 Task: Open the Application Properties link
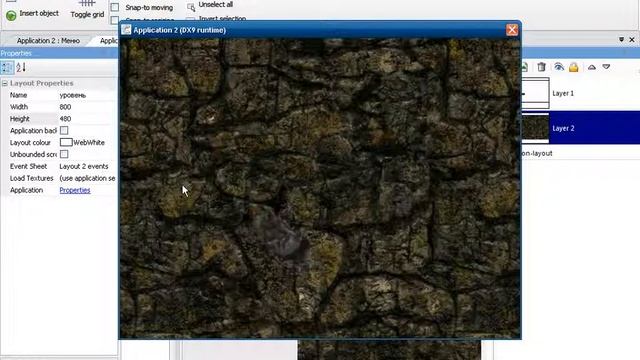(75, 190)
